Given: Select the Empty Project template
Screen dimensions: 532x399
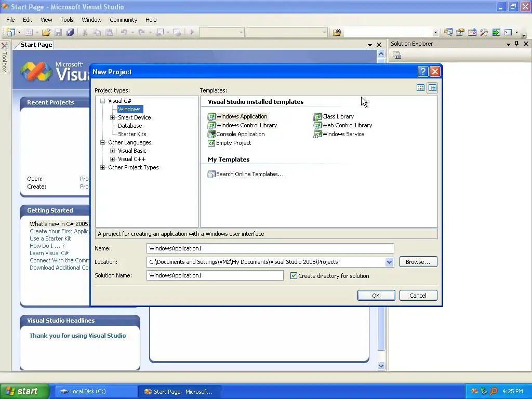Looking at the screenshot, I should pos(229,143).
